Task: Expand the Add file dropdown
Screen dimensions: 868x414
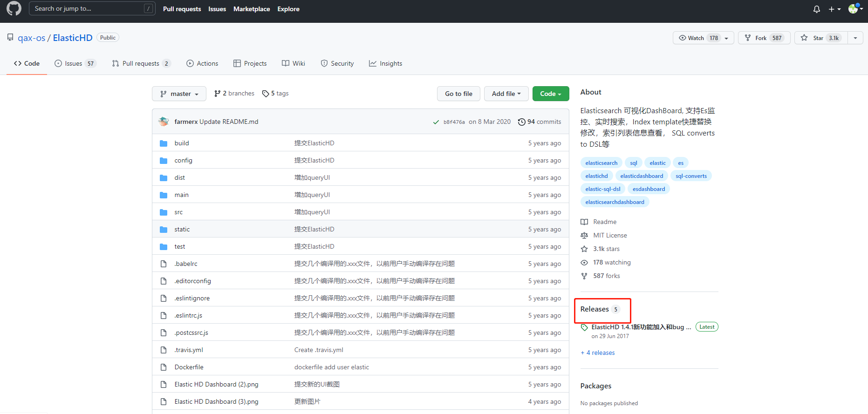Action: pyautogui.click(x=506, y=94)
